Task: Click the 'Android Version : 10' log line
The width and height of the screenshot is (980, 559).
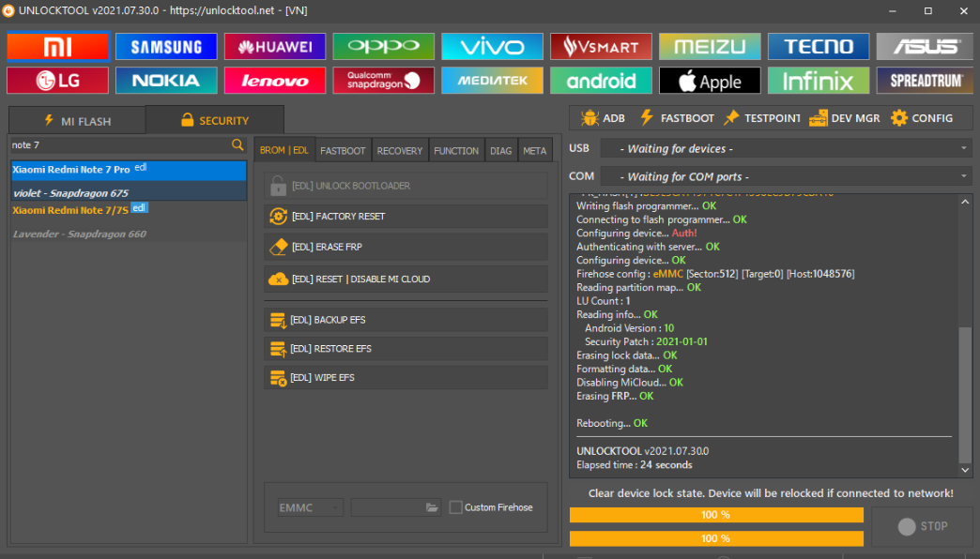Action: point(629,328)
